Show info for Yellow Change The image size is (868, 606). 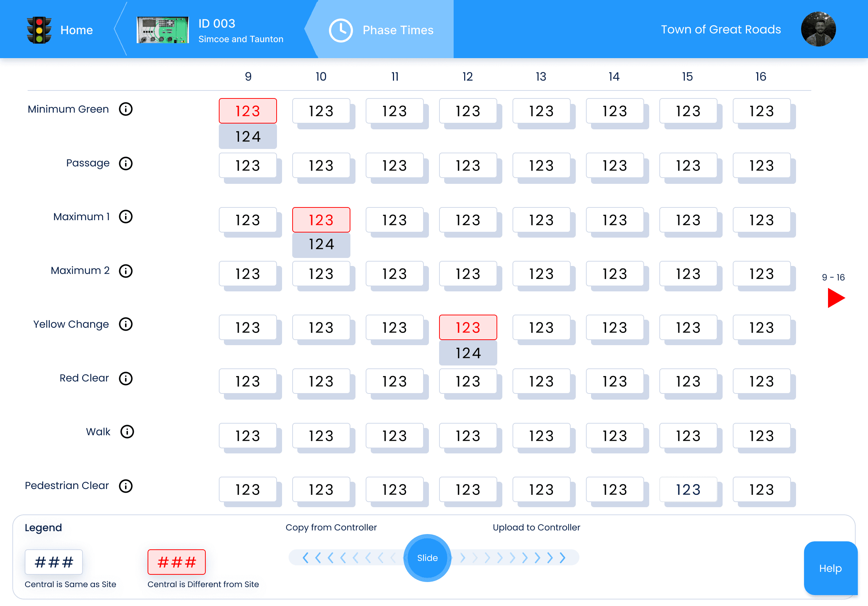click(x=125, y=324)
